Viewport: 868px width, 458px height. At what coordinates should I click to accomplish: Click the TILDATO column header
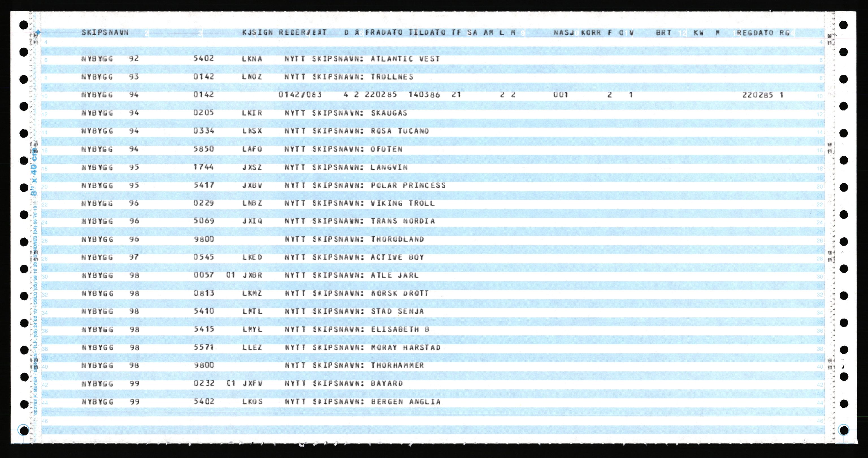coord(427,33)
